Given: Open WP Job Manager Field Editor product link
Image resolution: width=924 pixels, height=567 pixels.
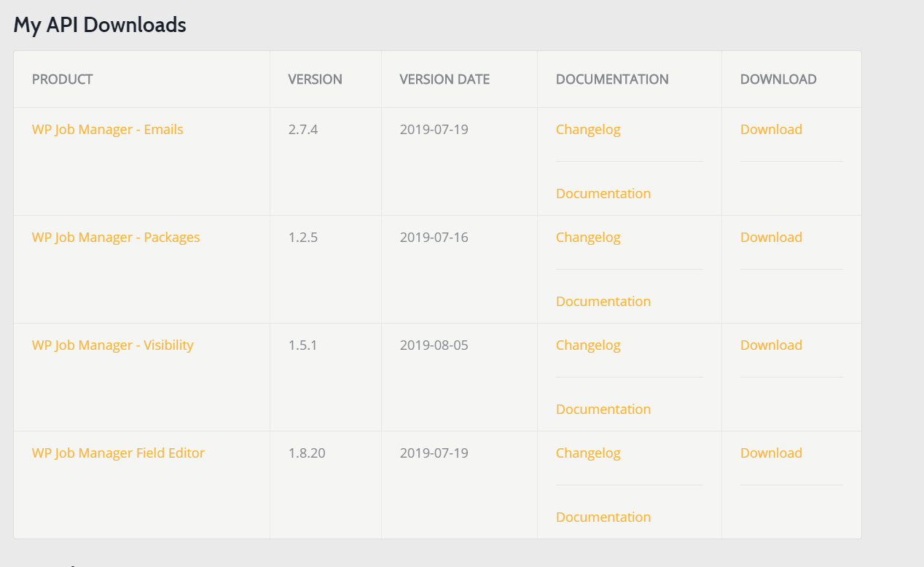Looking at the screenshot, I should coord(118,453).
